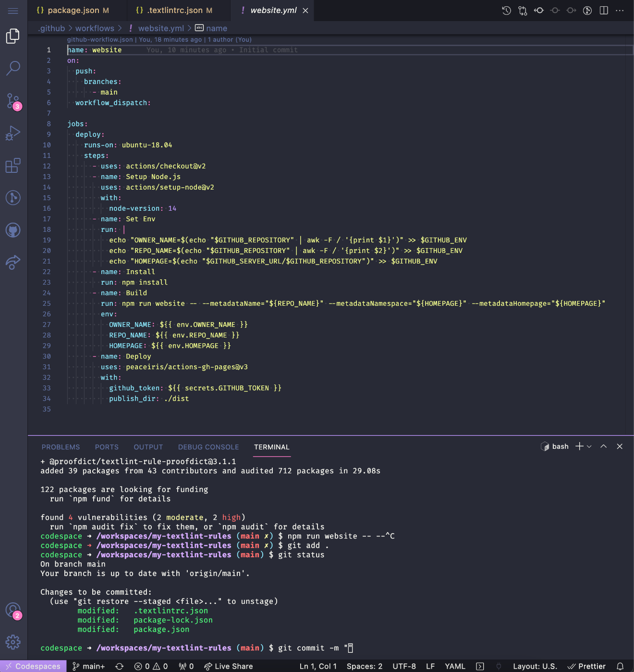This screenshot has width=634, height=672.
Task: Click the github-workflow.json codelens text
Action: tap(100, 40)
